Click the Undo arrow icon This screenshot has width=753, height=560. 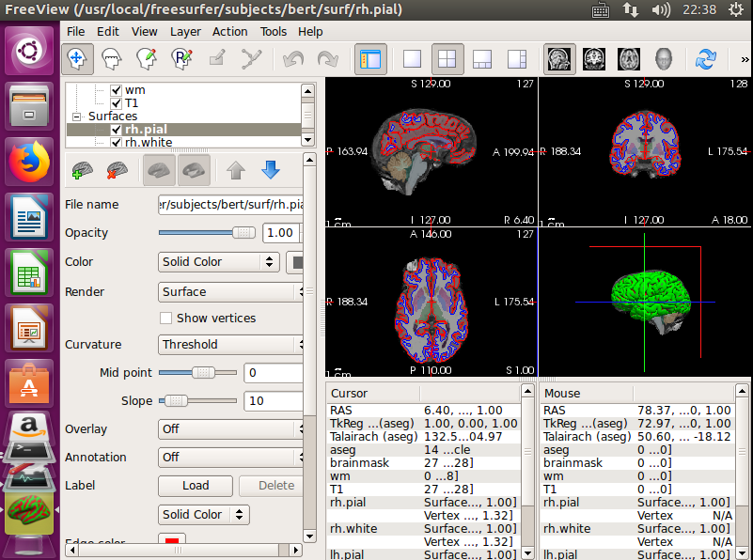click(293, 59)
